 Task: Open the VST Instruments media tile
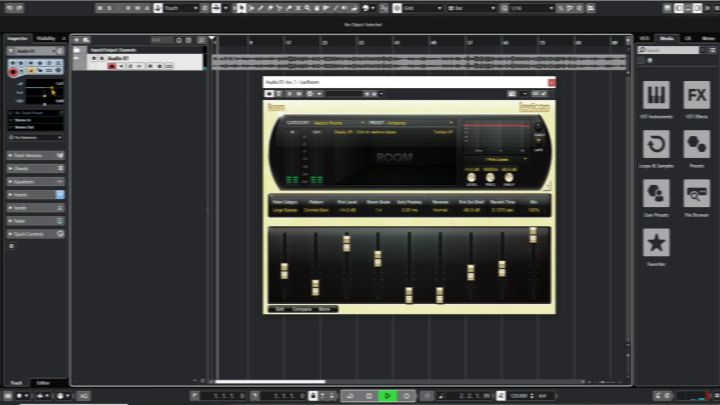pos(656,95)
